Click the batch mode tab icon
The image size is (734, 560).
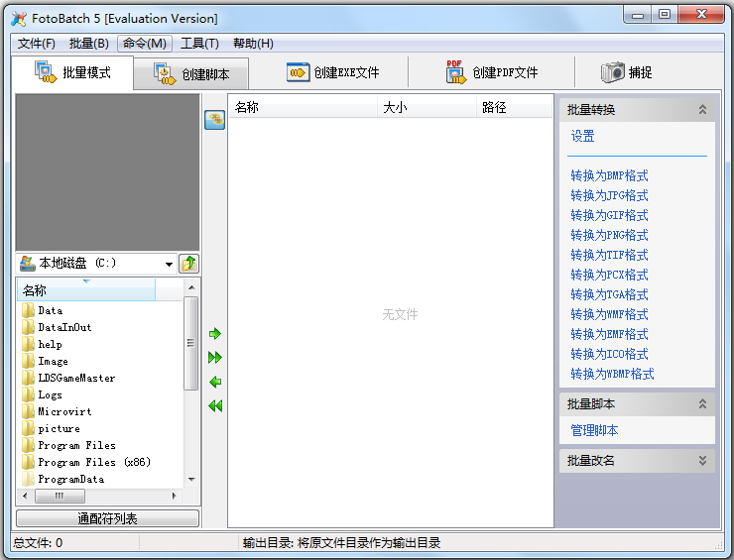click(x=45, y=72)
